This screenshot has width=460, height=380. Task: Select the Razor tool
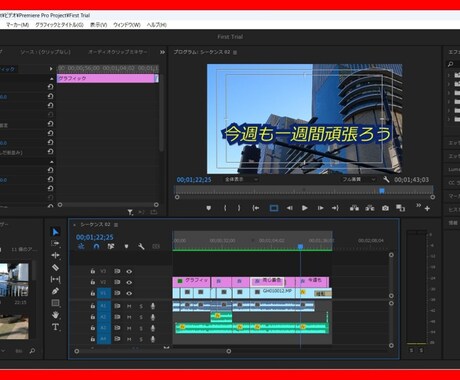56,267
